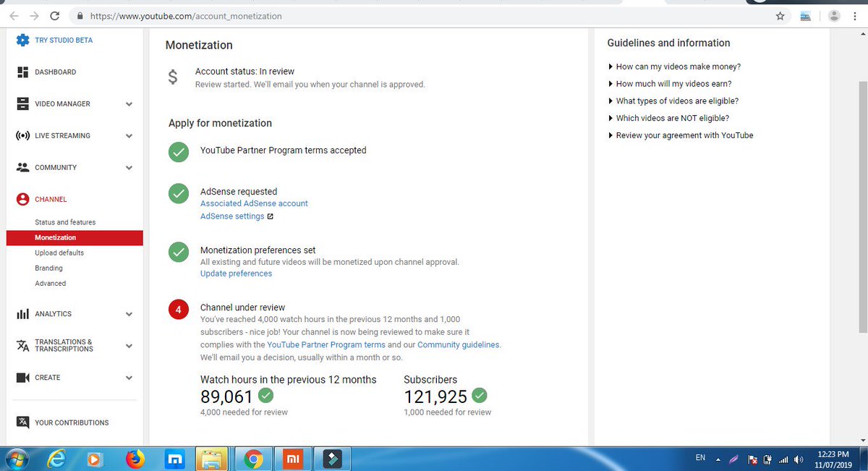Launch Internet Explorer from the taskbar

[x=56, y=459]
